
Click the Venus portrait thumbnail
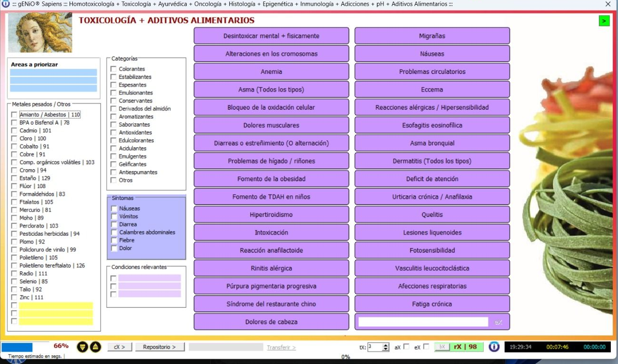pos(40,32)
